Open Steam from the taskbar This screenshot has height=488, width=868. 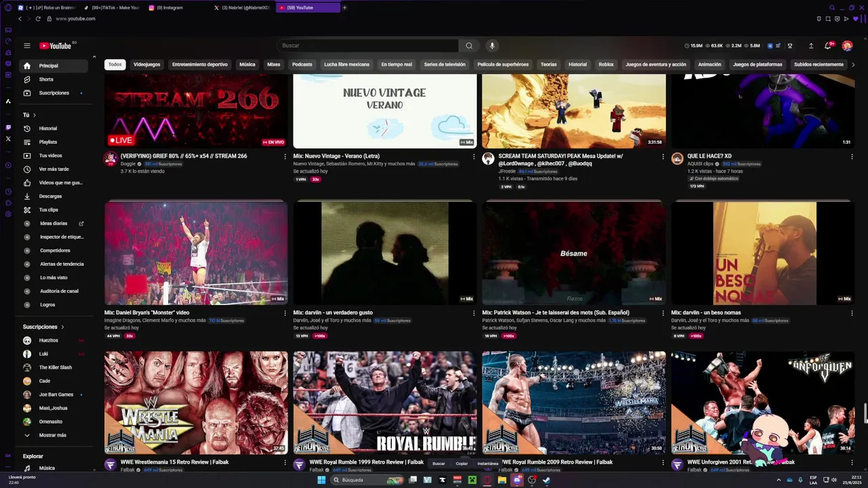[x=547, y=480]
